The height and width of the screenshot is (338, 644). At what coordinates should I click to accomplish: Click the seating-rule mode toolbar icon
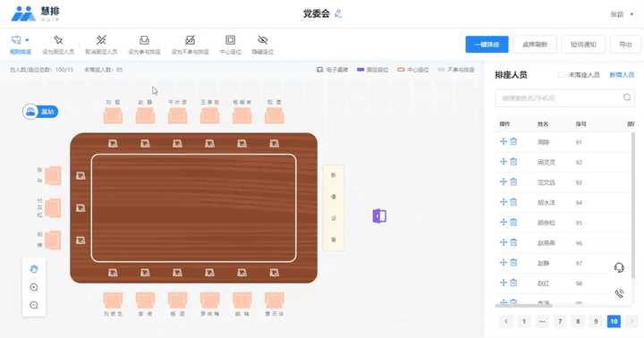pyautogui.click(x=16, y=40)
